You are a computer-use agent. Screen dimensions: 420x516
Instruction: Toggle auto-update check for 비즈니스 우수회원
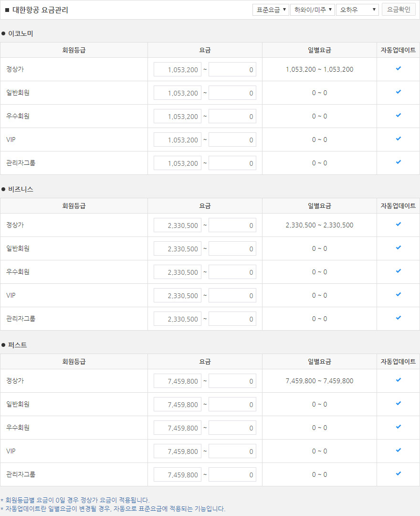click(399, 271)
